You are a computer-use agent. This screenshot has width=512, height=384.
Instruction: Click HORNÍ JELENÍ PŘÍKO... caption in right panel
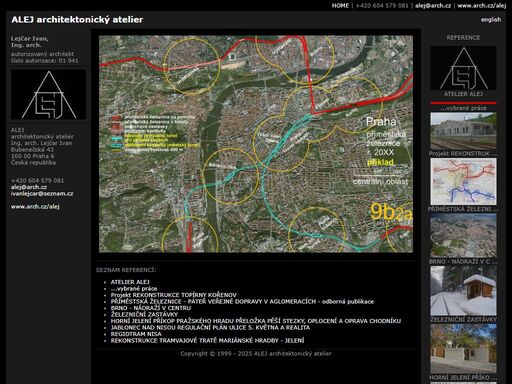pos(463,378)
